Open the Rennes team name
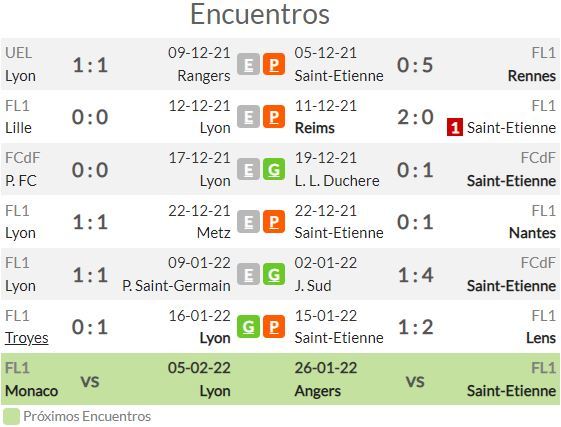The height and width of the screenshot is (427, 561). point(532,76)
